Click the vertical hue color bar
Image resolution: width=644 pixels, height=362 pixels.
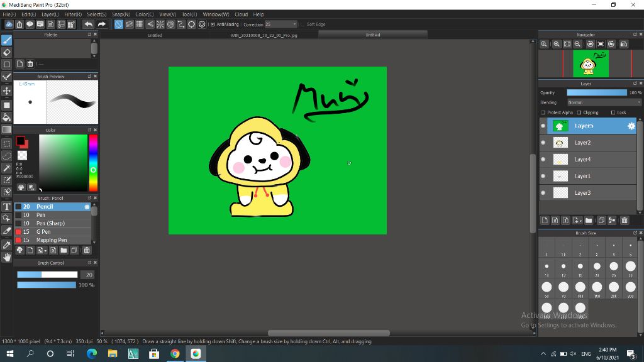[93, 163]
